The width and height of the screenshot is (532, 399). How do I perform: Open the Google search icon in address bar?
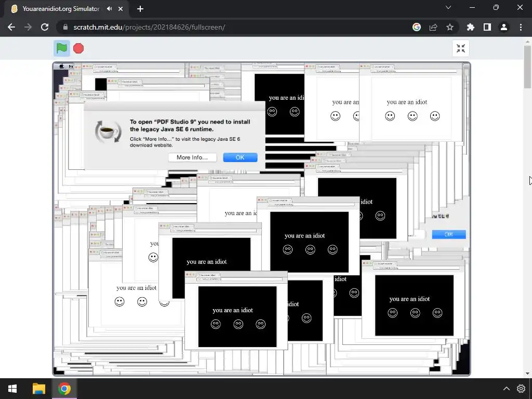tap(417, 27)
